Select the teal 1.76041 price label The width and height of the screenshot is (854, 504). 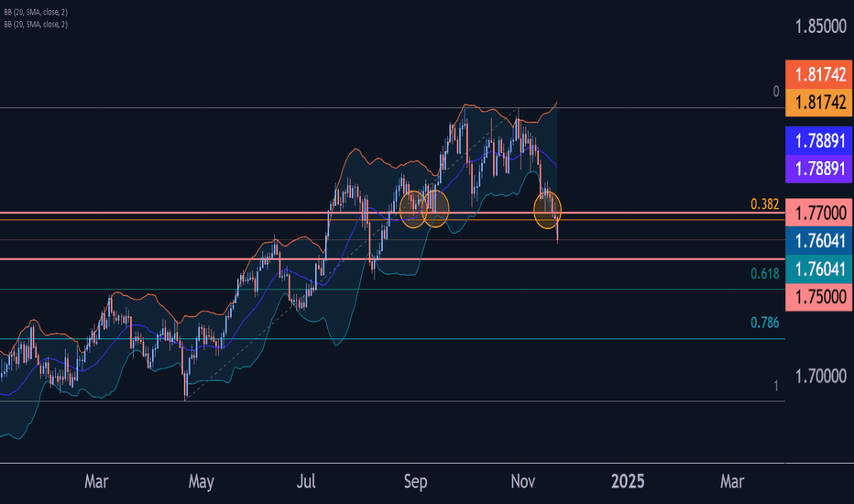(818, 268)
